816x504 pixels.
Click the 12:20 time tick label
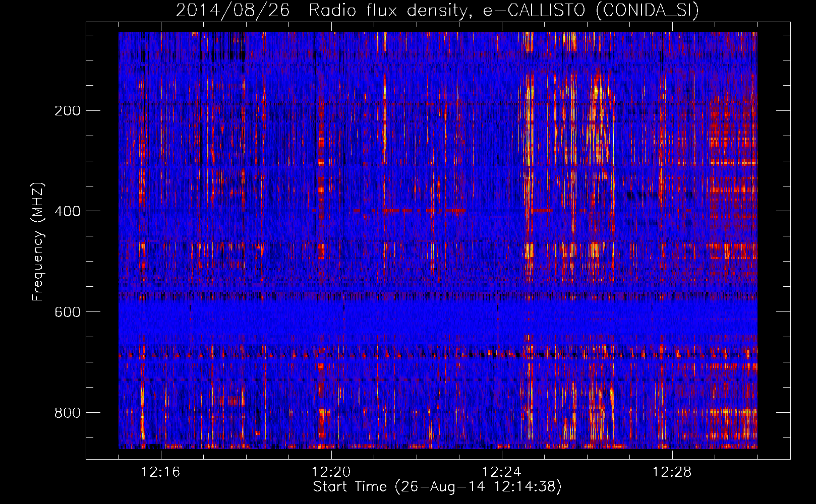click(x=331, y=472)
